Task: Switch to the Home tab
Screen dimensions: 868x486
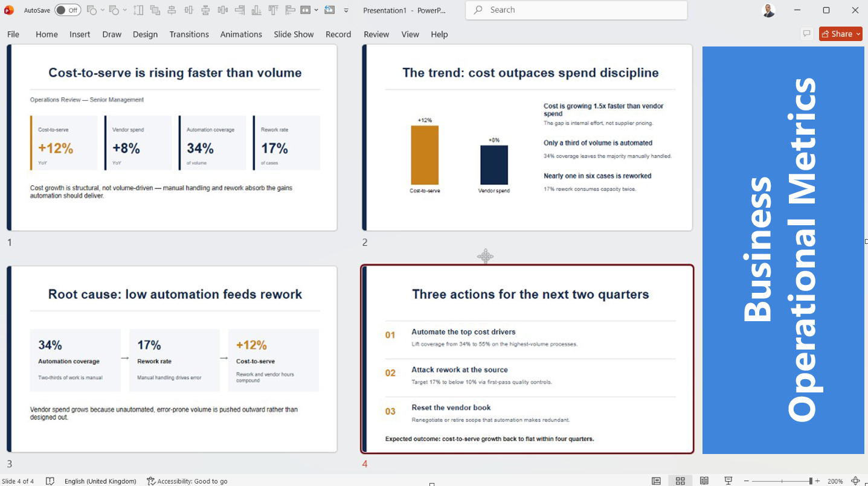Action: (47, 34)
